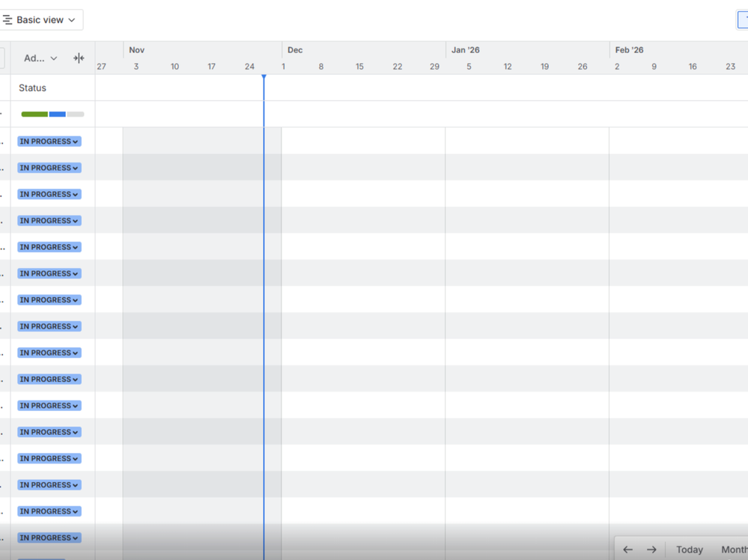The image size is (748, 560).
Task: Click week label 27 before Nov
Action: (x=101, y=67)
